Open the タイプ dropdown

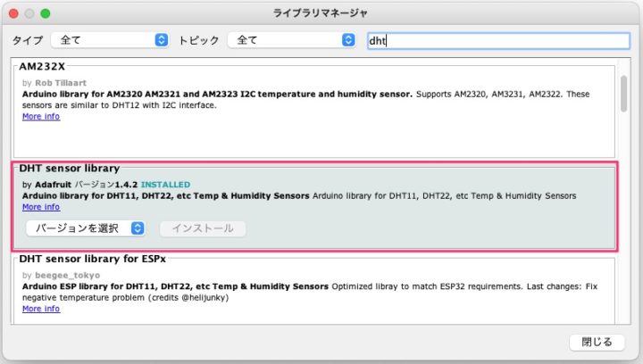[x=110, y=40]
